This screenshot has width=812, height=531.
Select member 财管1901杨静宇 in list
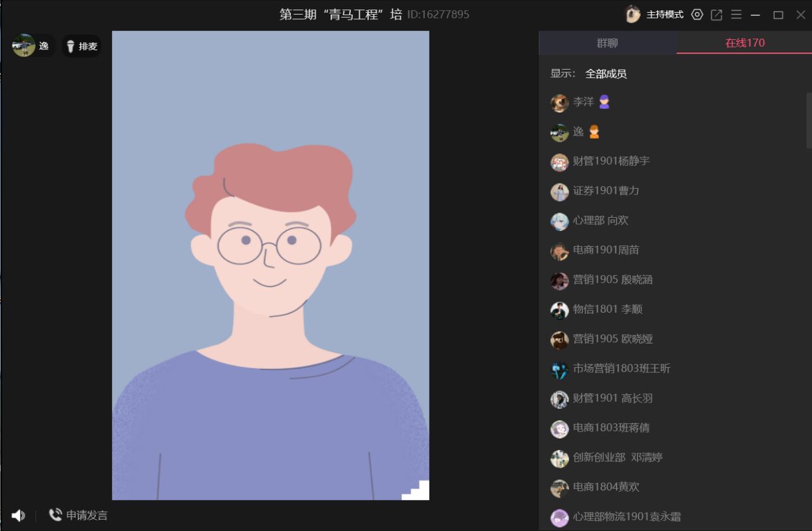(x=611, y=161)
